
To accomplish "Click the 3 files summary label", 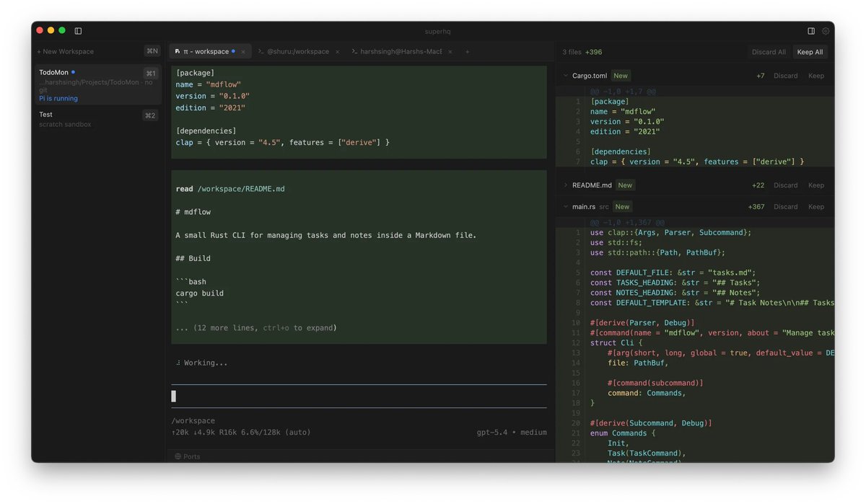I will click(572, 52).
